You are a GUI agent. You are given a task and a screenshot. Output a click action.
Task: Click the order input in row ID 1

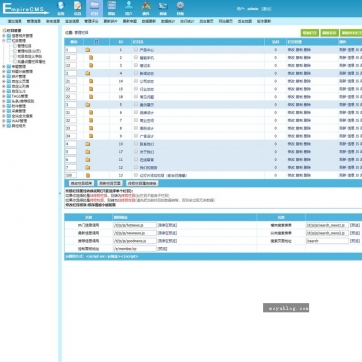click(71, 50)
